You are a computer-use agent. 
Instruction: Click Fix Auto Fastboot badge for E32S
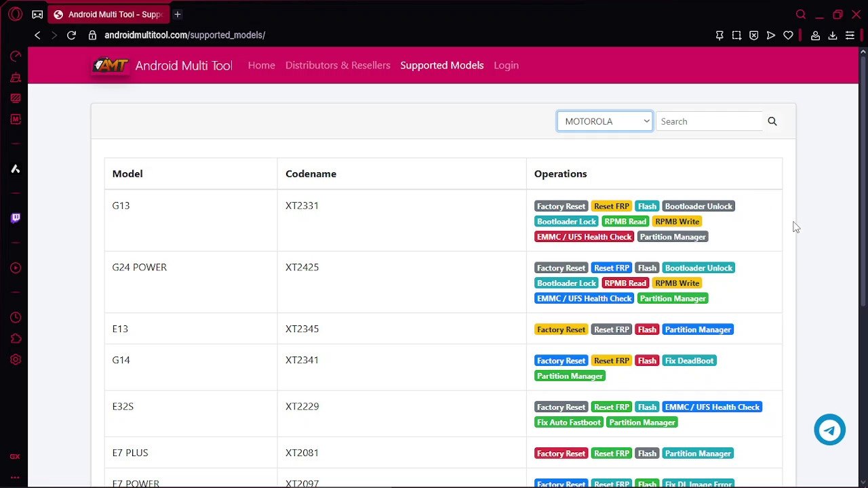click(x=569, y=422)
